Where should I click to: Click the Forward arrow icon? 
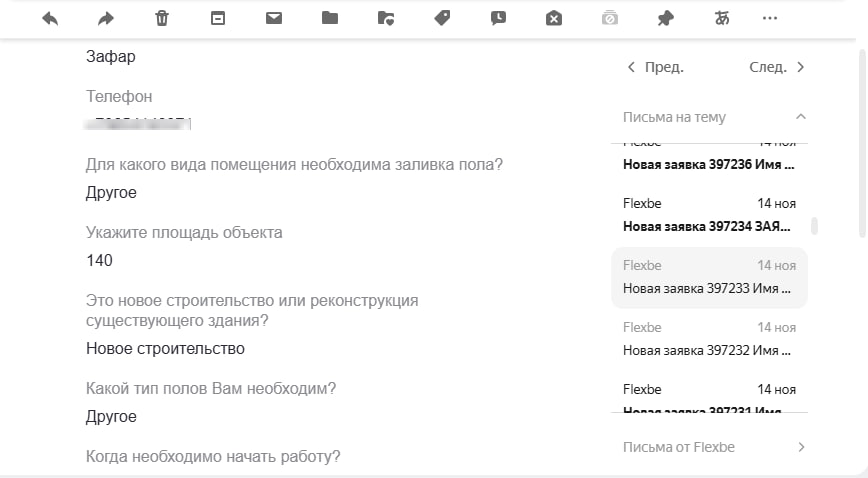106,18
